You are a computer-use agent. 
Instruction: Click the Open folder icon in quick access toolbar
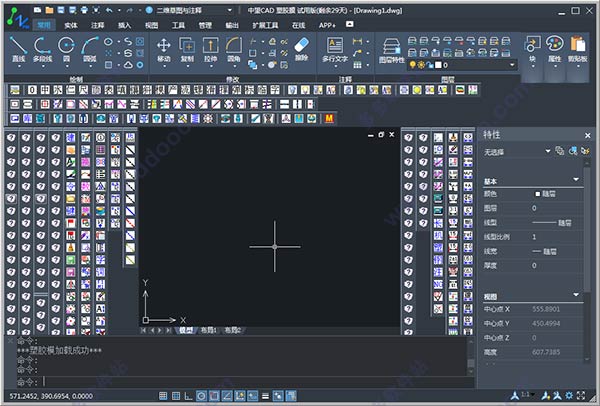[x=49, y=10]
